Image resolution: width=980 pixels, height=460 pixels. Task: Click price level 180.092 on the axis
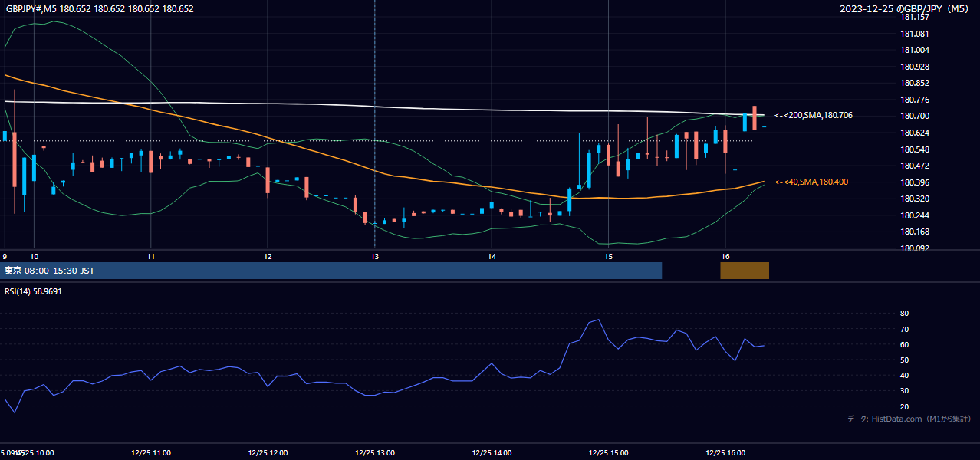[x=914, y=248]
